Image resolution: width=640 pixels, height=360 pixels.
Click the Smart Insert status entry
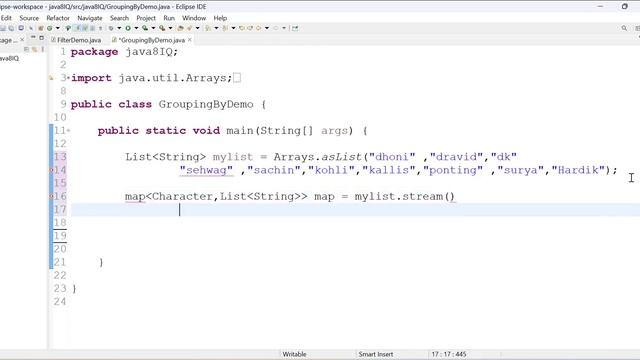tap(376, 354)
